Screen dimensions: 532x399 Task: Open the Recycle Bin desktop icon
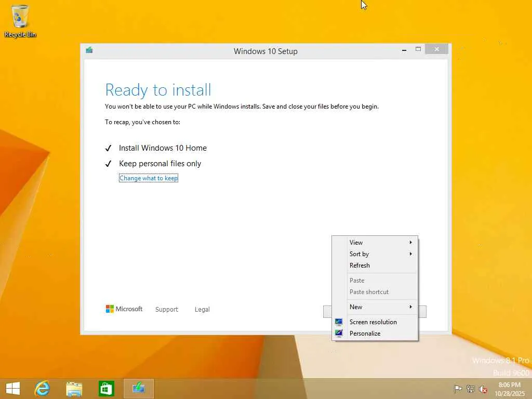tap(20, 21)
